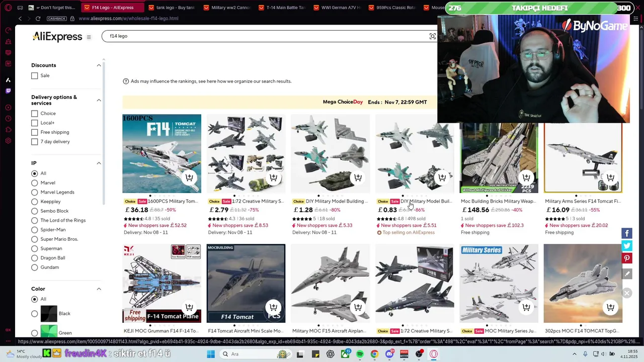Click the CASHBACK badge in the address bar
Image resolution: width=644 pixels, height=362 pixels.
[x=56, y=19]
